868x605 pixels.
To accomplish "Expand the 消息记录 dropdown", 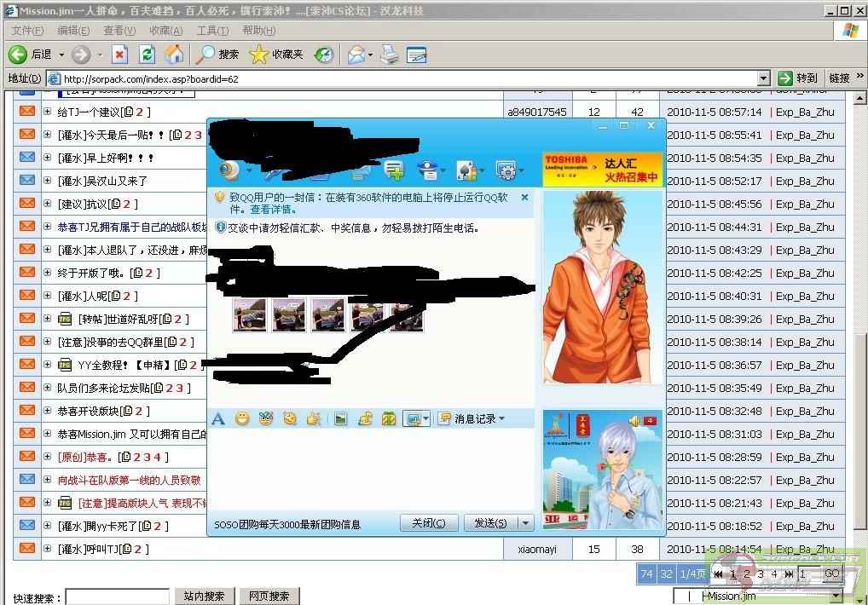I will tap(500, 417).
